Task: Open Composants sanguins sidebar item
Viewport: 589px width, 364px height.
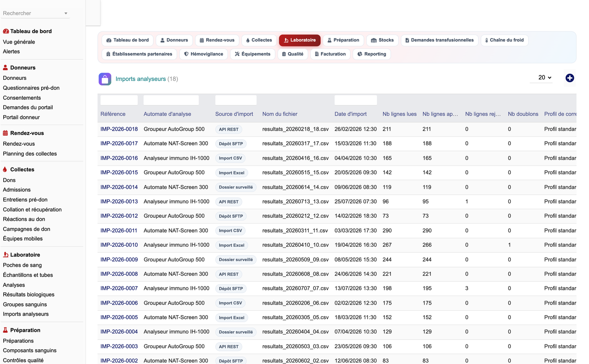Action: point(30,351)
